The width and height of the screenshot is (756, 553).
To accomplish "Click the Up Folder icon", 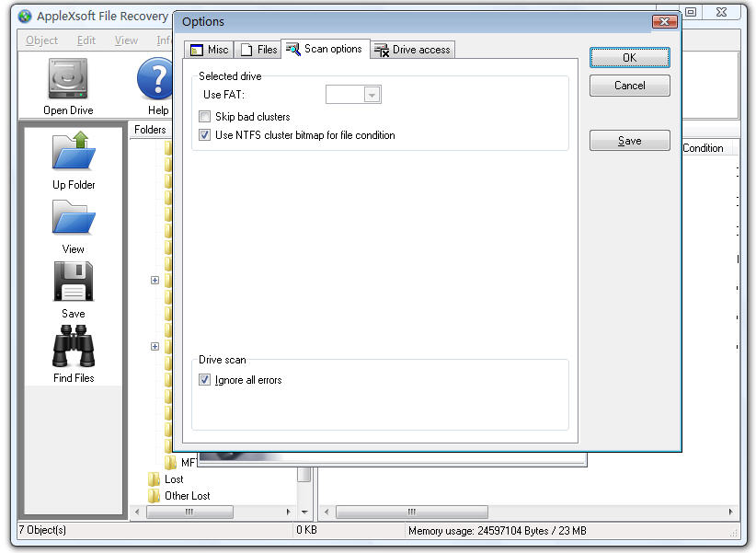I will 74,150.
